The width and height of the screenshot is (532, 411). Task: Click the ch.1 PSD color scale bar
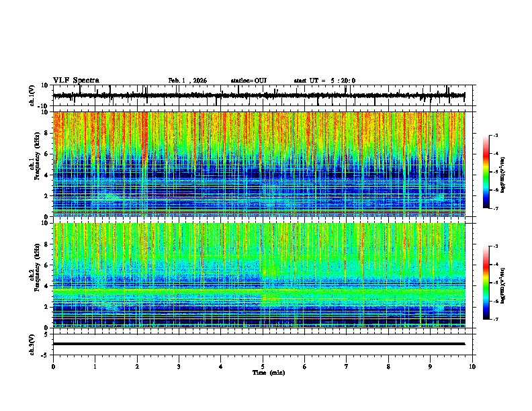(x=486, y=172)
